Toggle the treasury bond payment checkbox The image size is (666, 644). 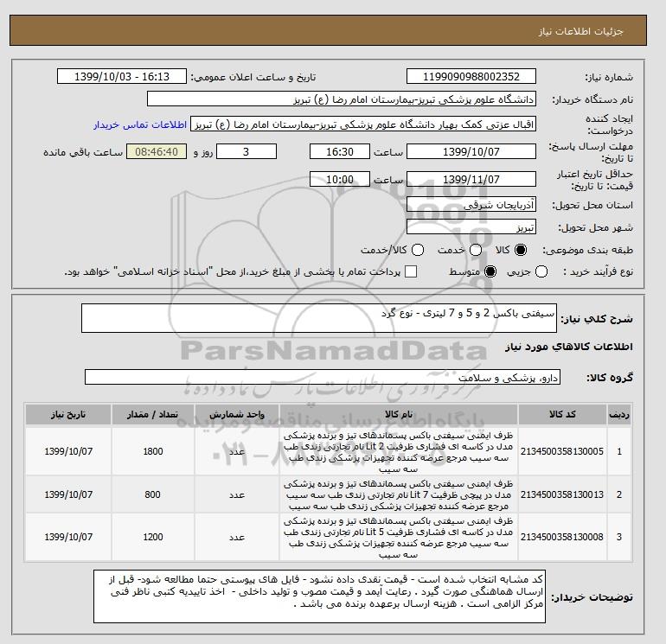pyautogui.click(x=411, y=271)
